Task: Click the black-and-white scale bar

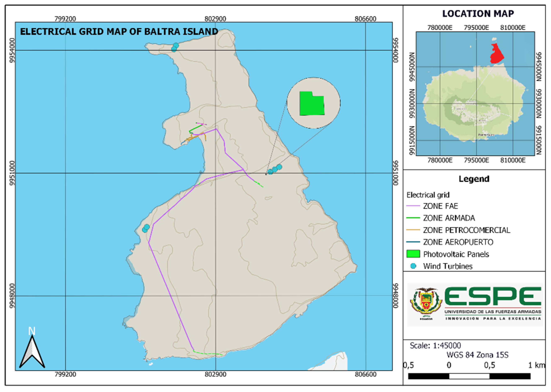Action: pyautogui.click(x=469, y=376)
